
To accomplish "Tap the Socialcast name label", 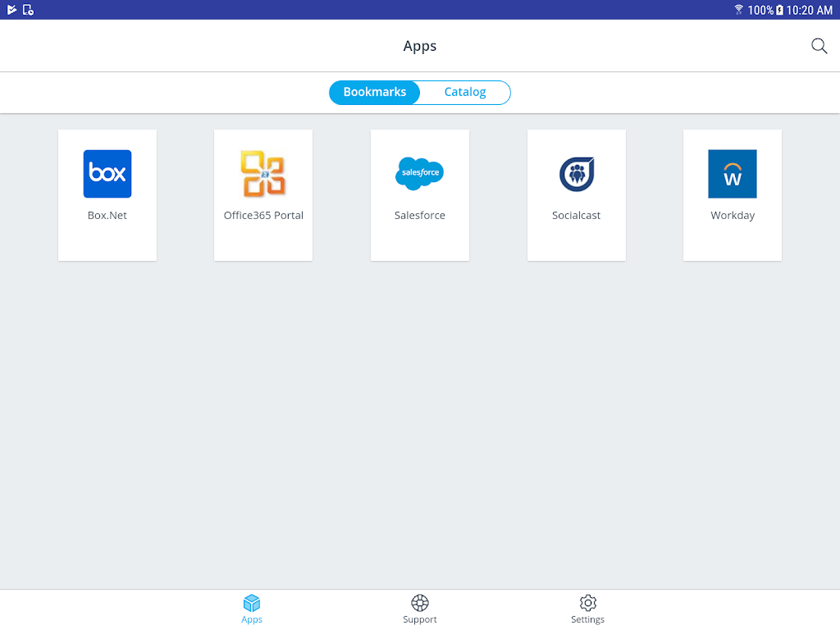I will (577, 216).
